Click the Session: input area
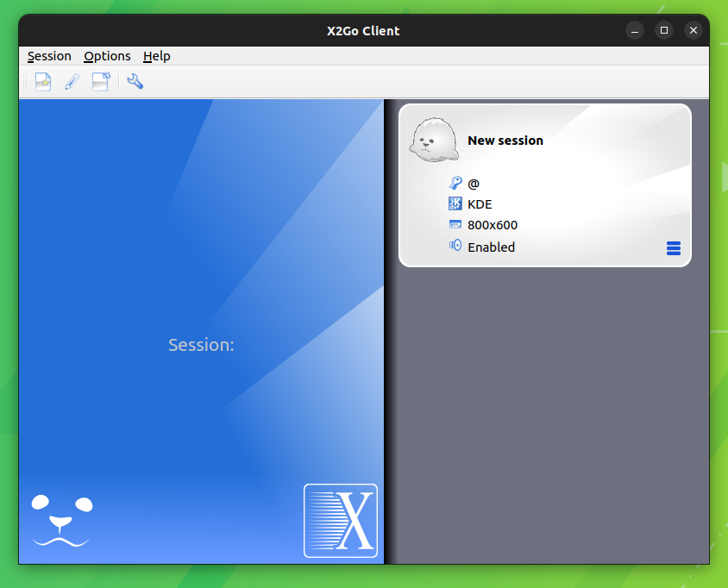 201,344
